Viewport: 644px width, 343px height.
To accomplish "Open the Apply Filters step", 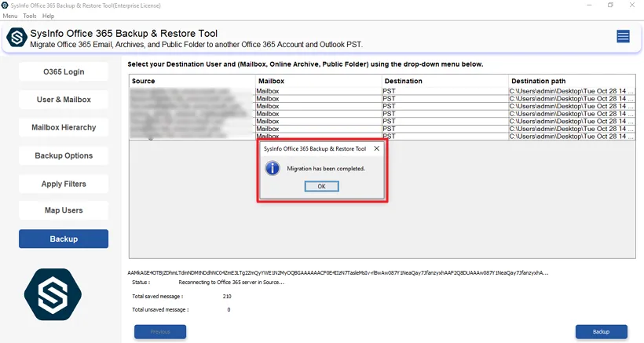I will tap(64, 184).
